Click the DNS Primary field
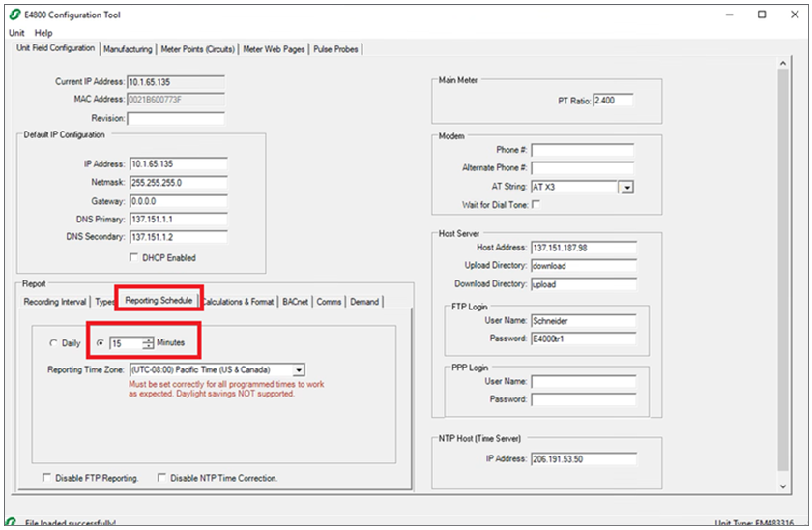The image size is (812, 530). (x=179, y=220)
